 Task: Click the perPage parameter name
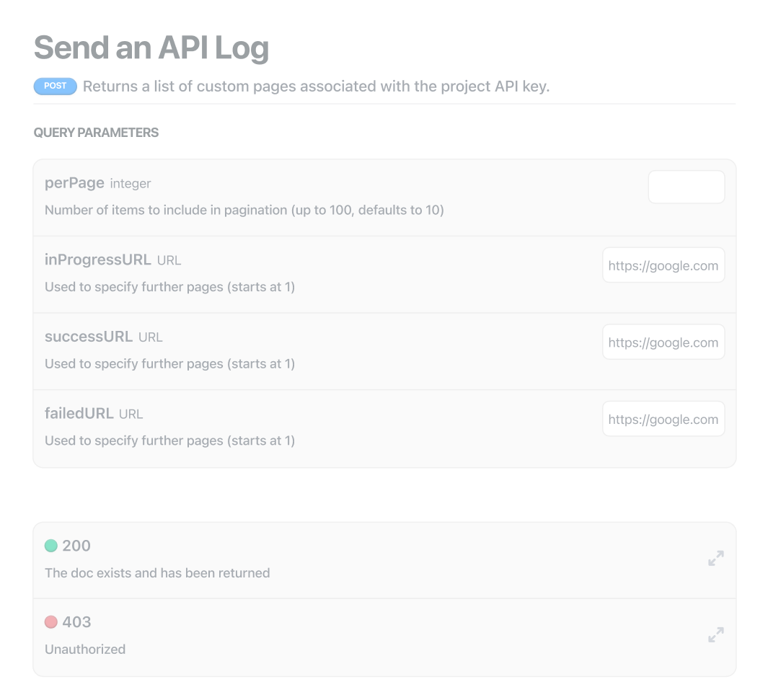tap(74, 183)
